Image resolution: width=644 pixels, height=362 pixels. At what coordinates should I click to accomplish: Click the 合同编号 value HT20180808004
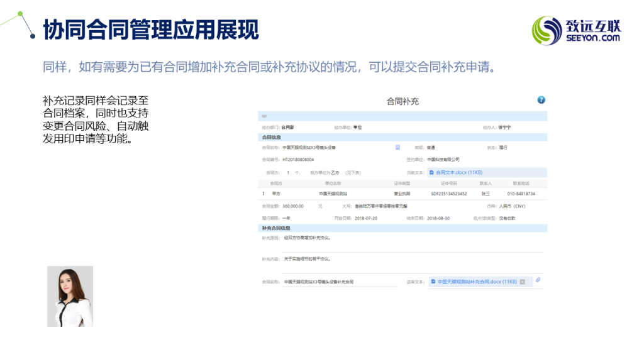298,160
